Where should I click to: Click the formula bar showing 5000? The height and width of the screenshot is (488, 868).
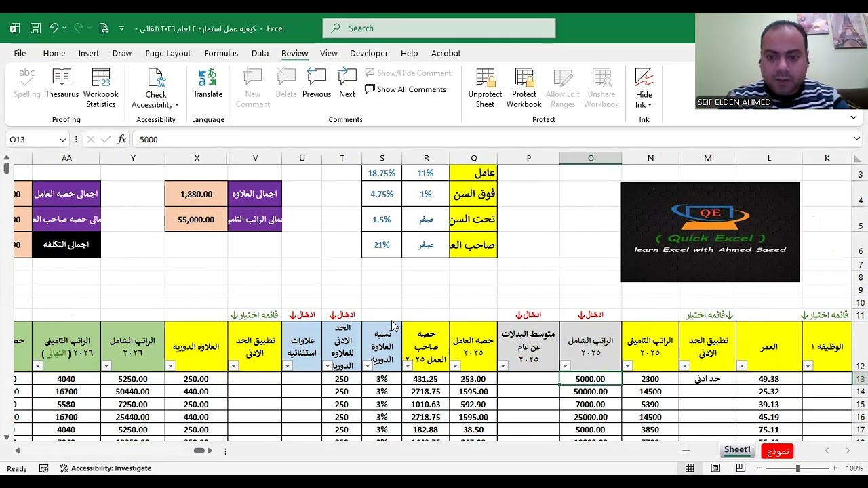[x=491, y=139]
